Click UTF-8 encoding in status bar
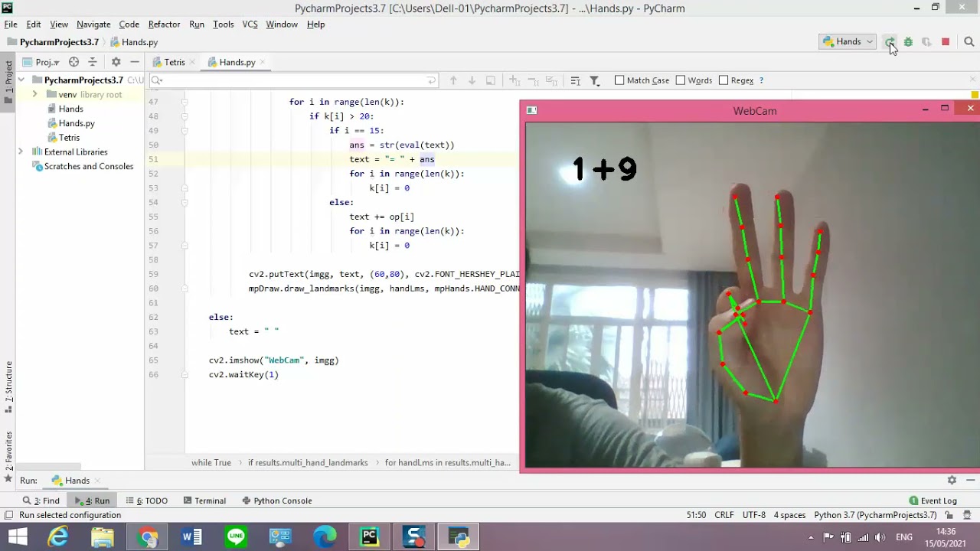980x551 pixels. coord(754,515)
